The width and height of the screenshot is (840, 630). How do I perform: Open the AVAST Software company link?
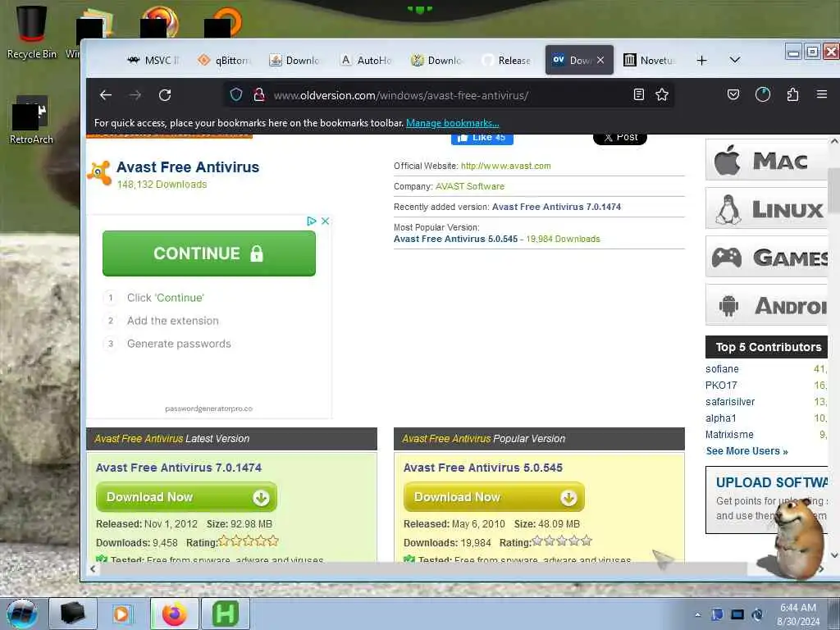tap(470, 186)
